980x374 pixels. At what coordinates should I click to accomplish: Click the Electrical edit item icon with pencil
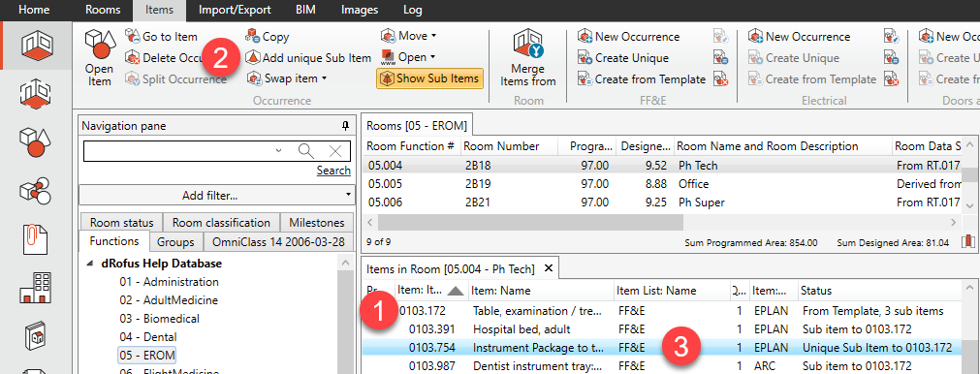(891, 37)
